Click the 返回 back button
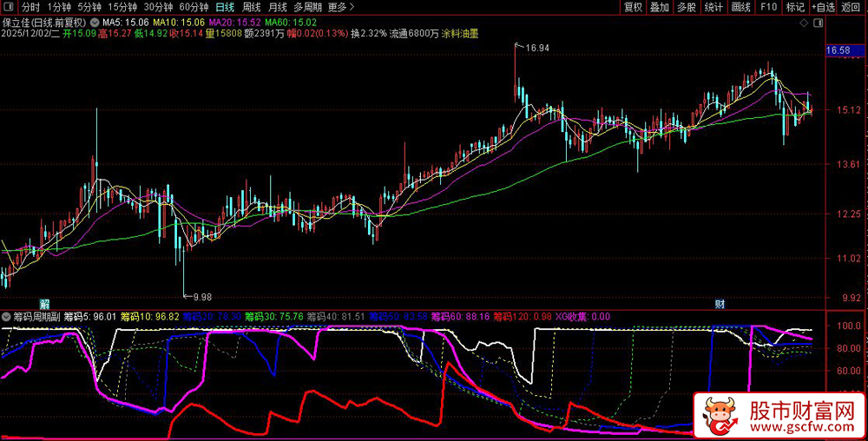 tap(852, 7)
